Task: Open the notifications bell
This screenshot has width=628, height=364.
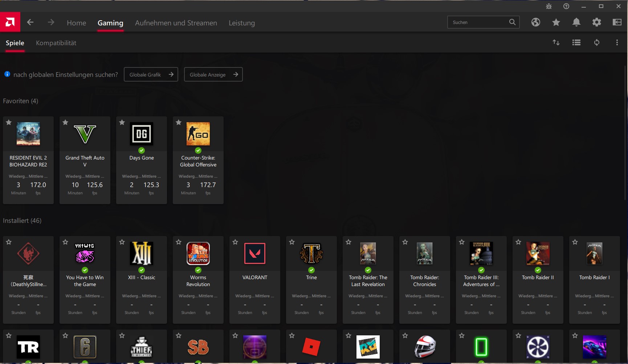Action: 576,22
